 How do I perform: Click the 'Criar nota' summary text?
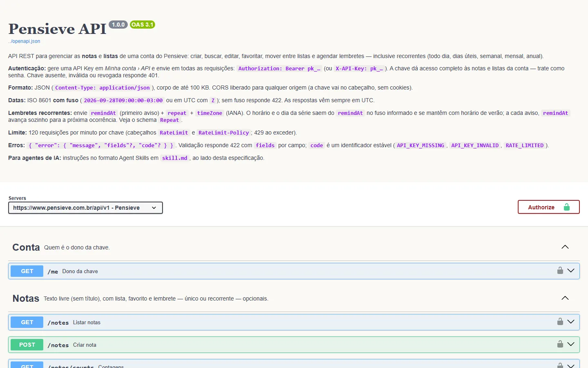(x=85, y=345)
